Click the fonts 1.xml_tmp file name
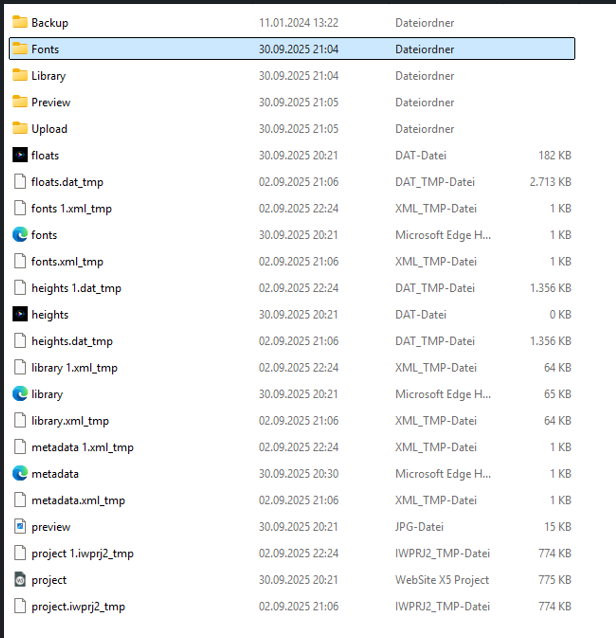 coord(71,208)
